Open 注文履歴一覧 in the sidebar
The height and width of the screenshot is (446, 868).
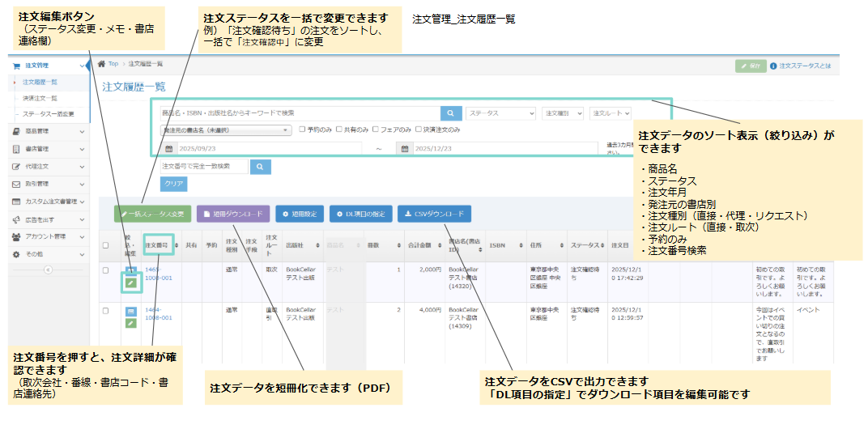click(x=40, y=82)
